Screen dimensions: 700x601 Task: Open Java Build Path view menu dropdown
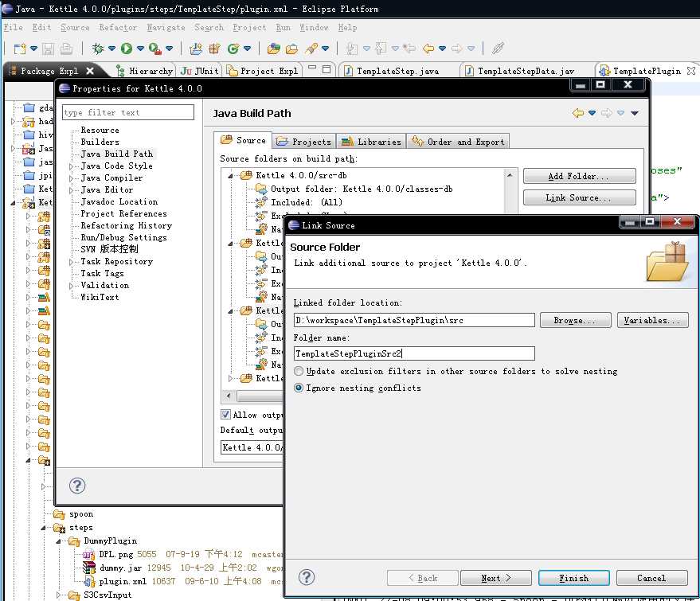point(635,113)
